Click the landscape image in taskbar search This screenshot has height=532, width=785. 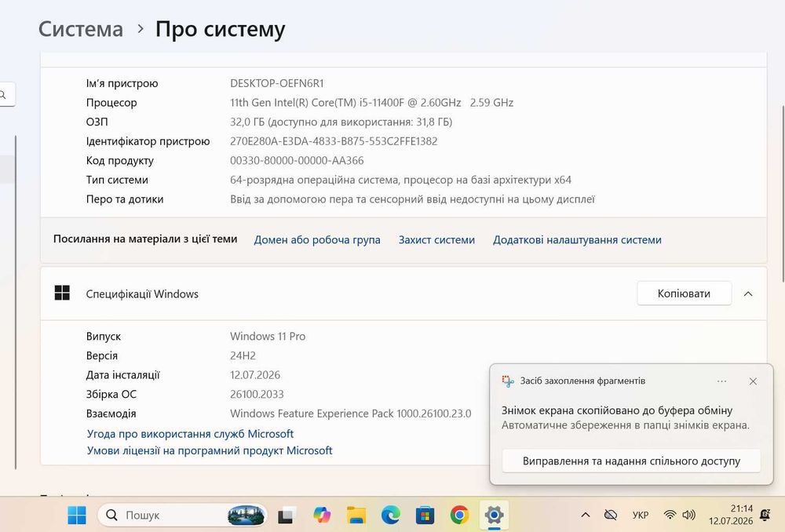tap(246, 515)
